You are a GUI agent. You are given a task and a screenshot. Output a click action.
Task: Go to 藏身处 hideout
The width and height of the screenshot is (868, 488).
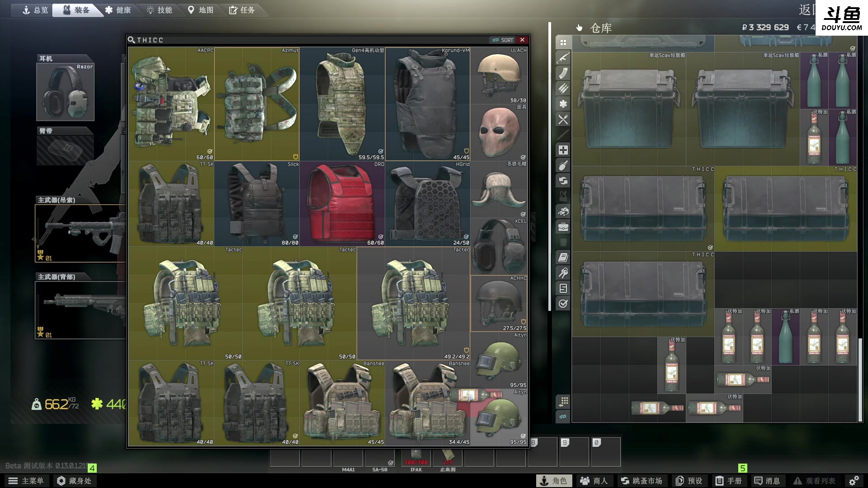[x=75, y=481]
